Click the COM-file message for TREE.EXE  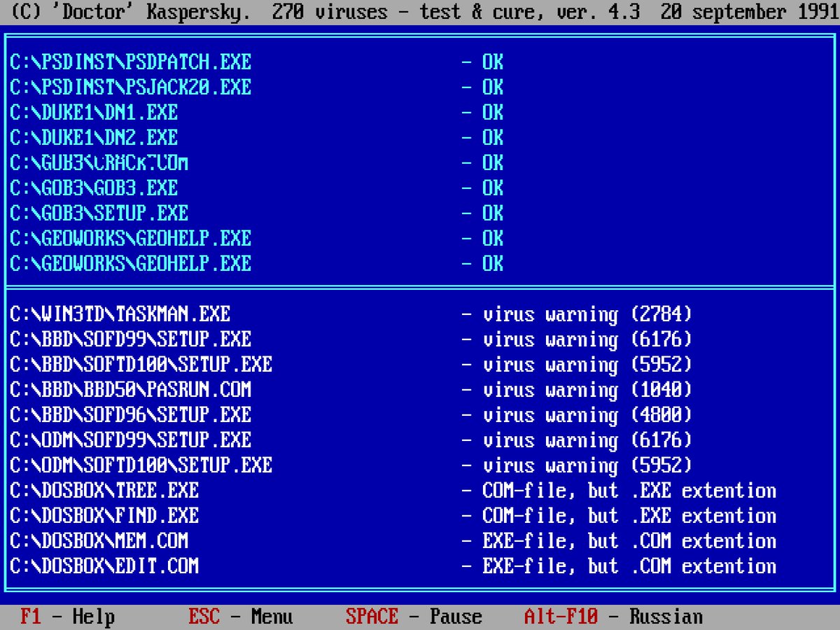point(629,491)
